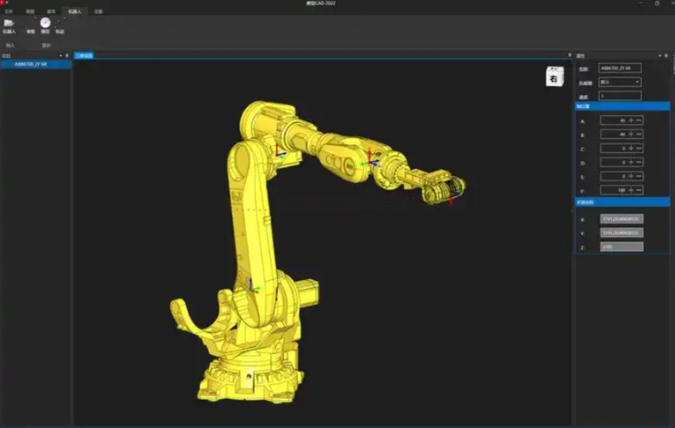The image size is (675, 428).
Task: Increase the joint B angle with plus
Action: 632,134
